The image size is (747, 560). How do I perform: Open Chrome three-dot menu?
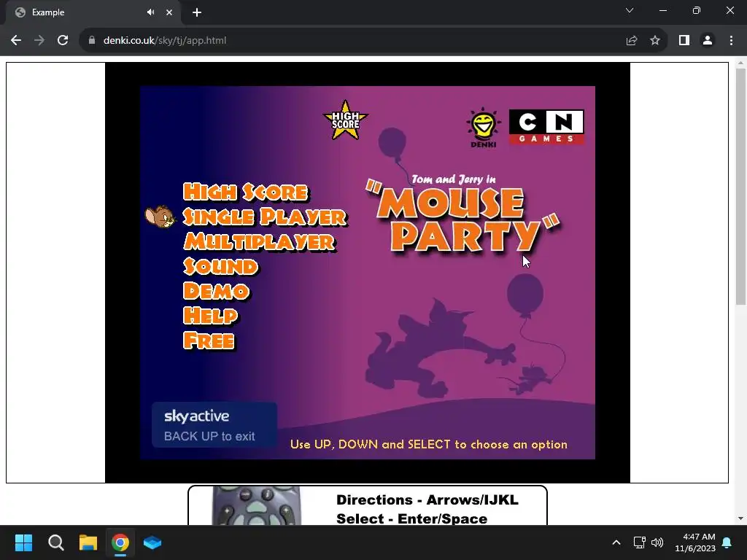point(731,41)
